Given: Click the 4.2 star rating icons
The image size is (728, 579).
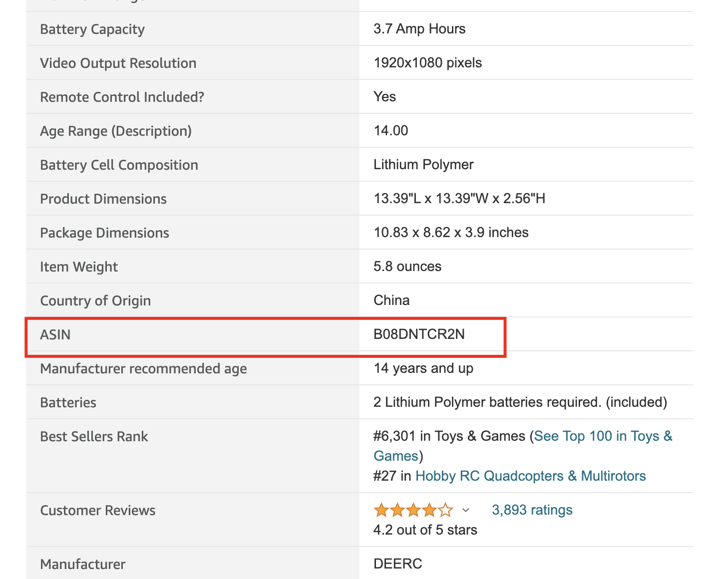Looking at the screenshot, I should click(413, 510).
